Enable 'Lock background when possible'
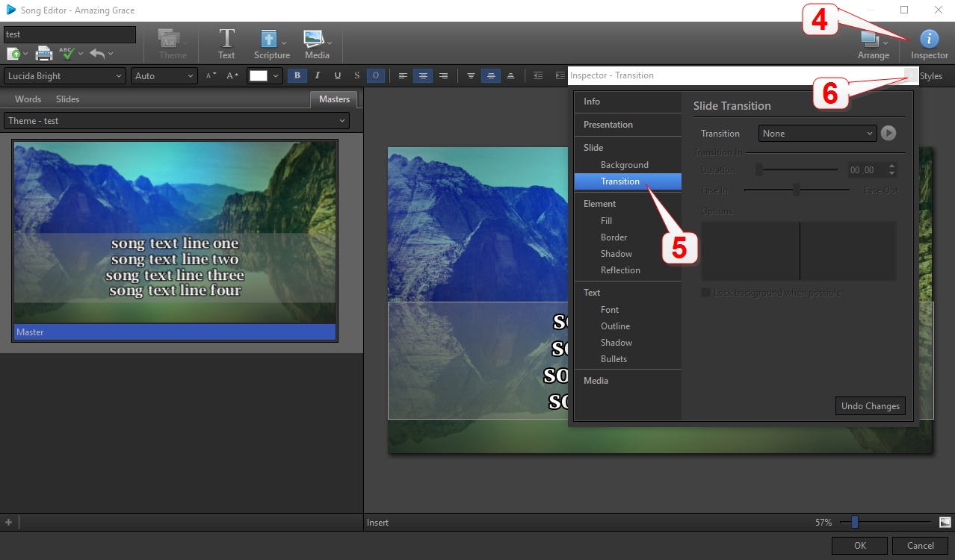 [705, 292]
